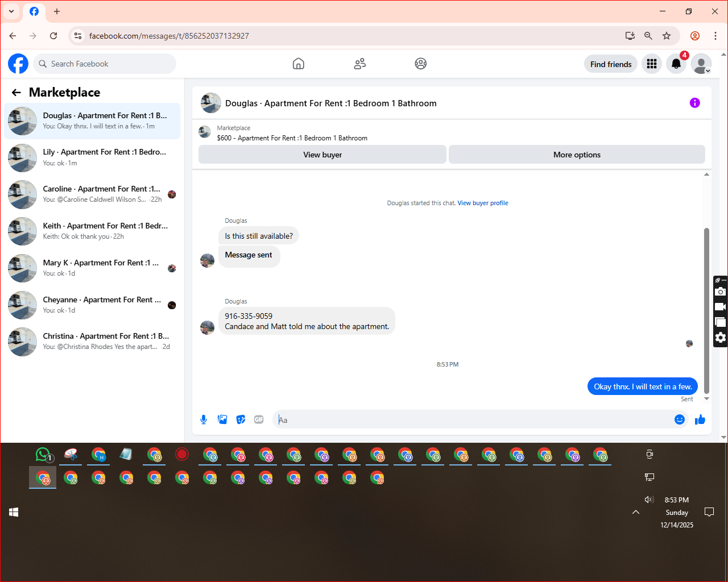Image resolution: width=728 pixels, height=582 pixels.
Task: Click the Search Facebook field
Action: click(105, 64)
